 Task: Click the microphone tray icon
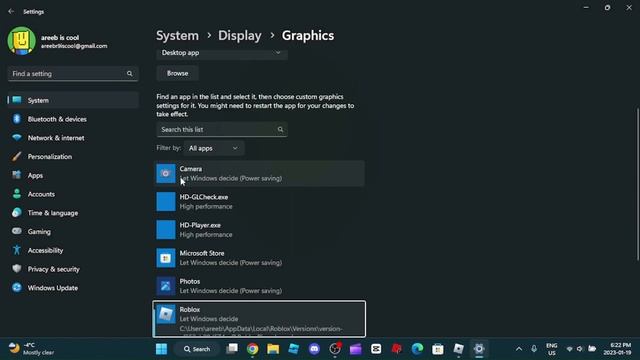pos(534,349)
